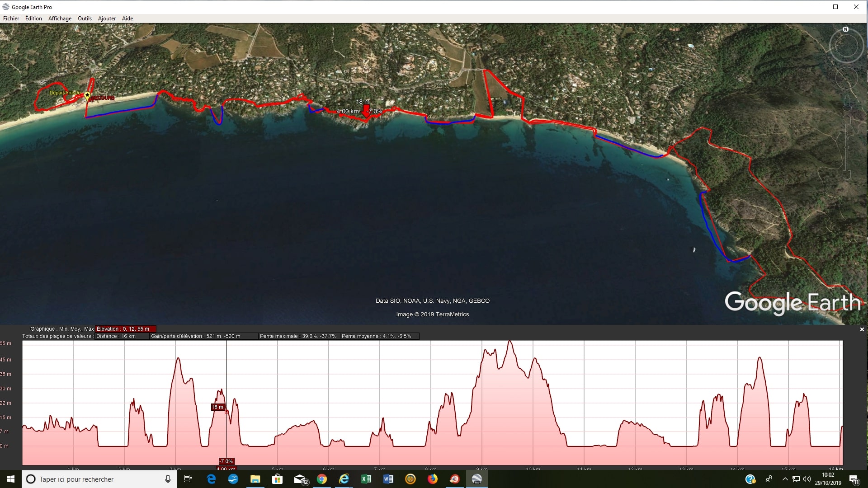The width and height of the screenshot is (868, 488).
Task: Click the -7.0% slope label on graph
Action: 226,461
